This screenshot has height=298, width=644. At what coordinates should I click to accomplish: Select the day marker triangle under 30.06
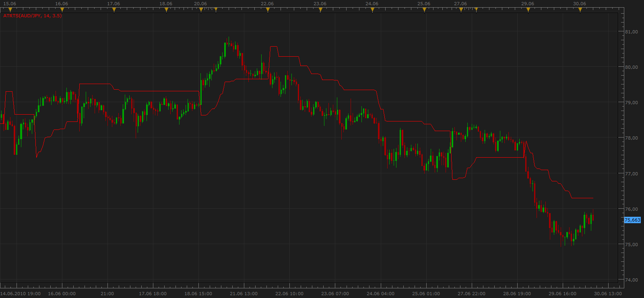(580, 10)
